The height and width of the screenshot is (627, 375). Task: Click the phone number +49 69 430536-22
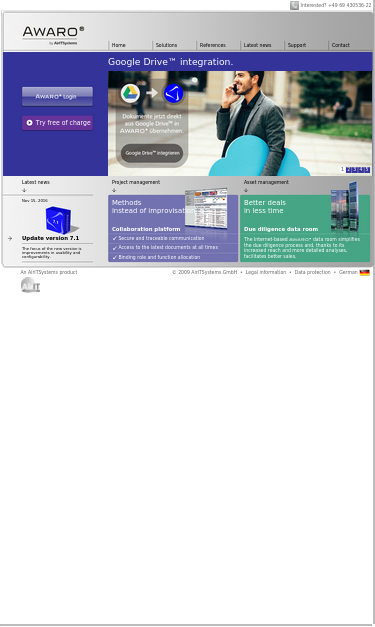point(349,5)
